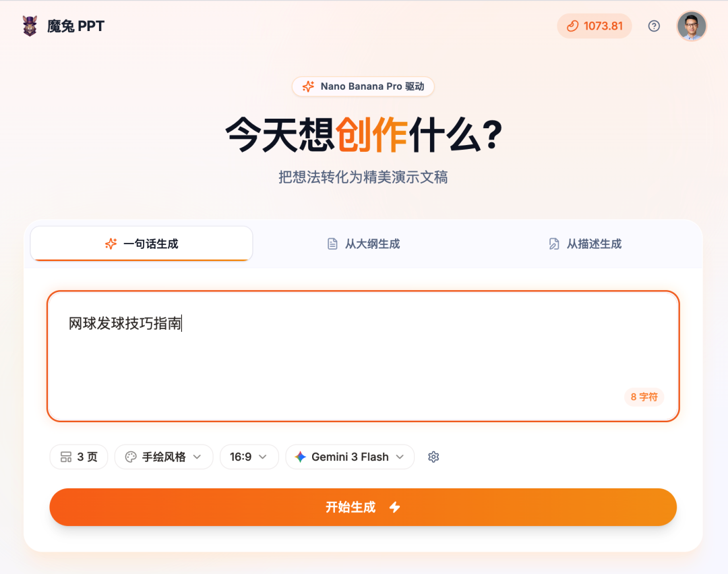Click the coin icon beside 1073.81

click(572, 26)
